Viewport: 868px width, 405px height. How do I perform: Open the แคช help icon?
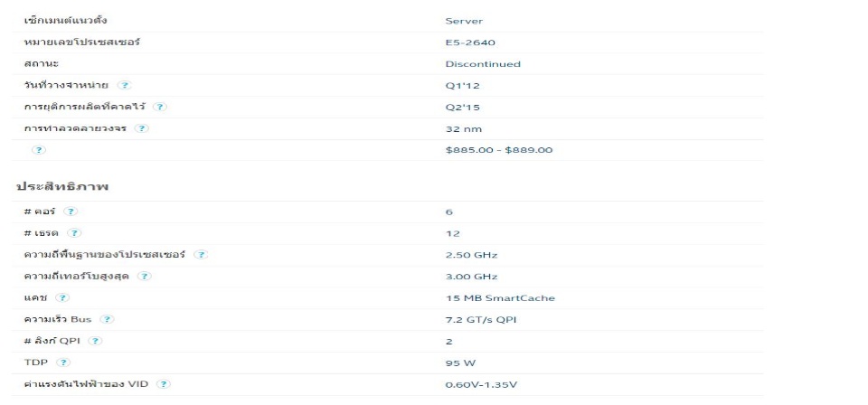tap(62, 297)
